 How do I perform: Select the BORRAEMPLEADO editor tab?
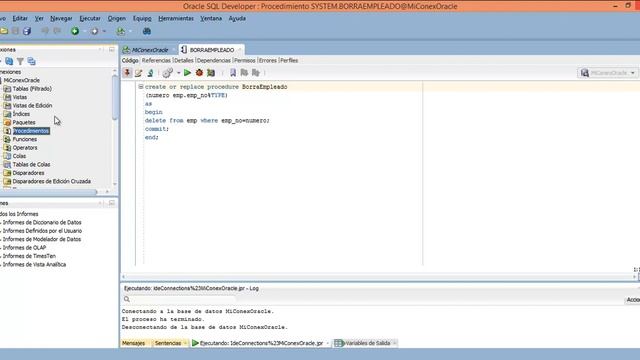point(211,50)
